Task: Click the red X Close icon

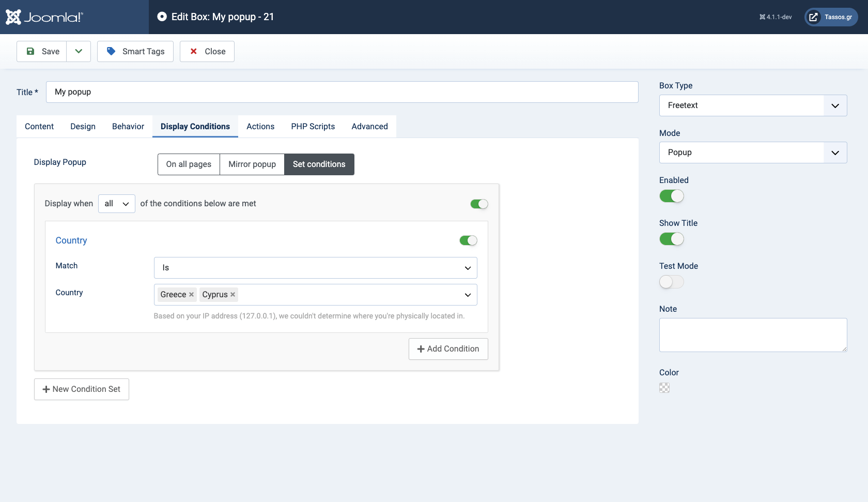Action: [194, 51]
